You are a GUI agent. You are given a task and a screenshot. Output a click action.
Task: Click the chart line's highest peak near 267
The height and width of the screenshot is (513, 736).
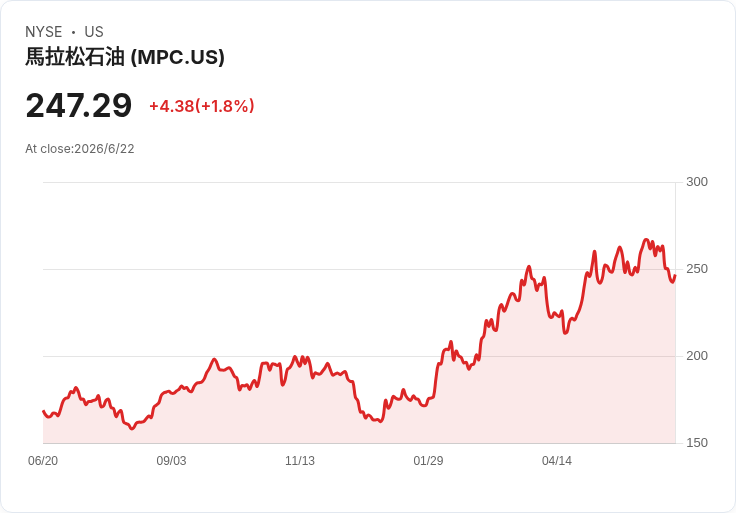646,240
